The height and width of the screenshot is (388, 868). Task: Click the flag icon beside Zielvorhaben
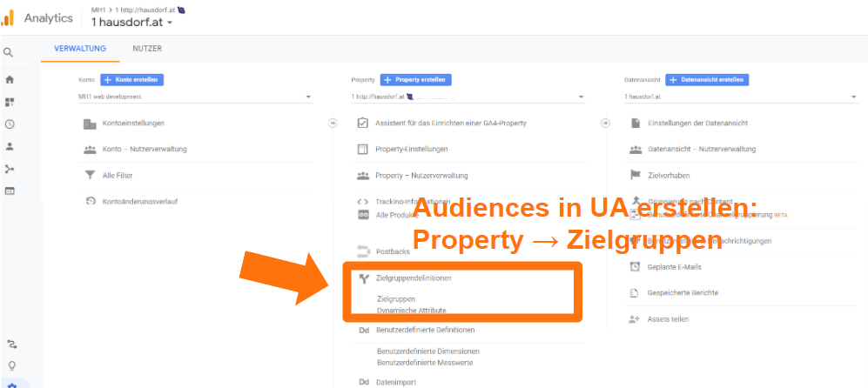pos(636,175)
